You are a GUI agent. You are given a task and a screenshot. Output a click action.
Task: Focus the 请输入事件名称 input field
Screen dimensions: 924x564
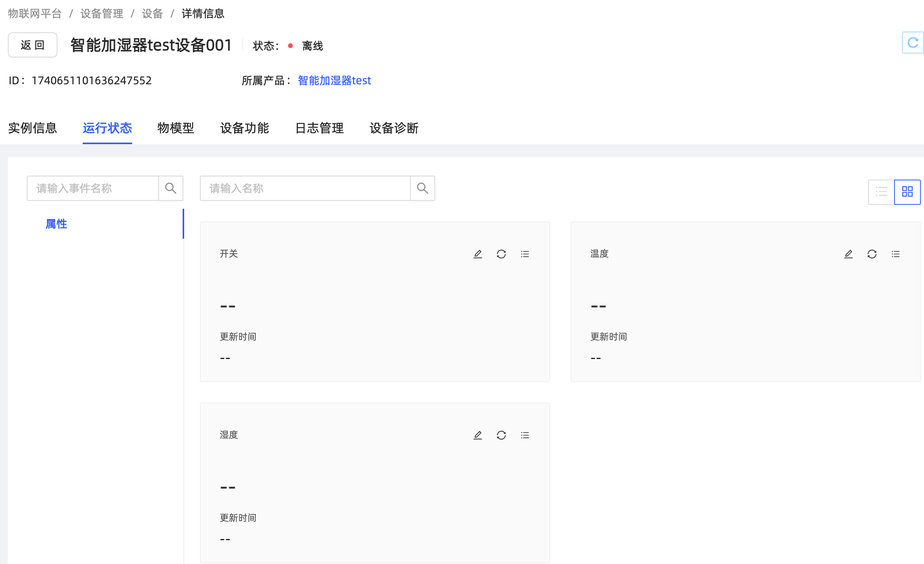[93, 188]
